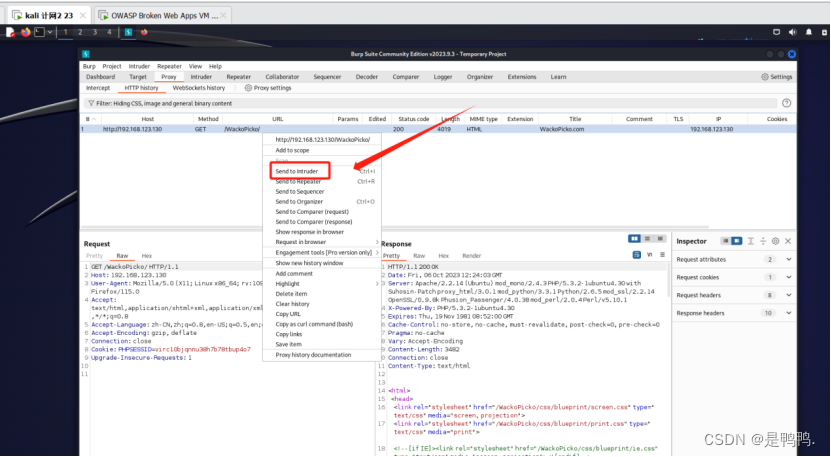Dock Inspector to the bottom layout
The image size is (831, 457).
coord(725,241)
